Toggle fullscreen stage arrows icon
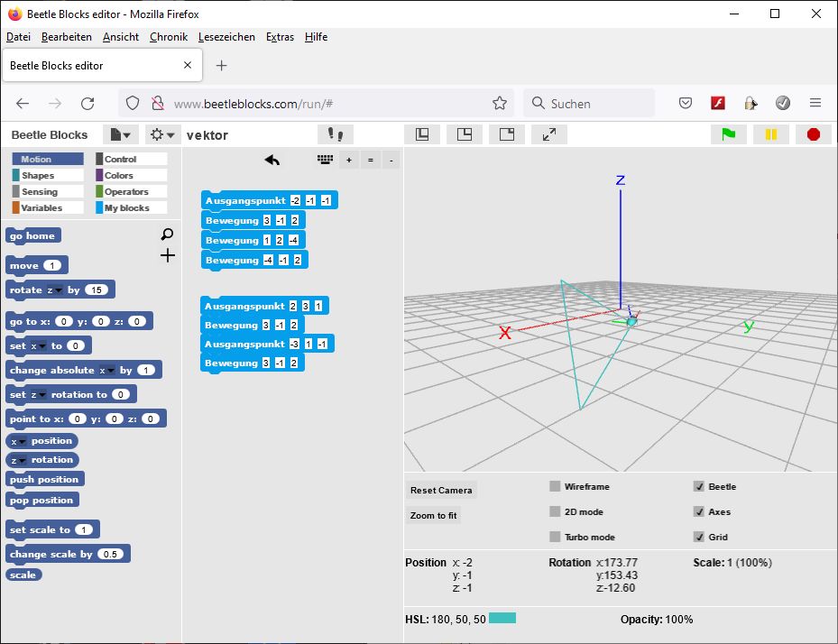Image resolution: width=838 pixels, height=644 pixels. (548, 134)
